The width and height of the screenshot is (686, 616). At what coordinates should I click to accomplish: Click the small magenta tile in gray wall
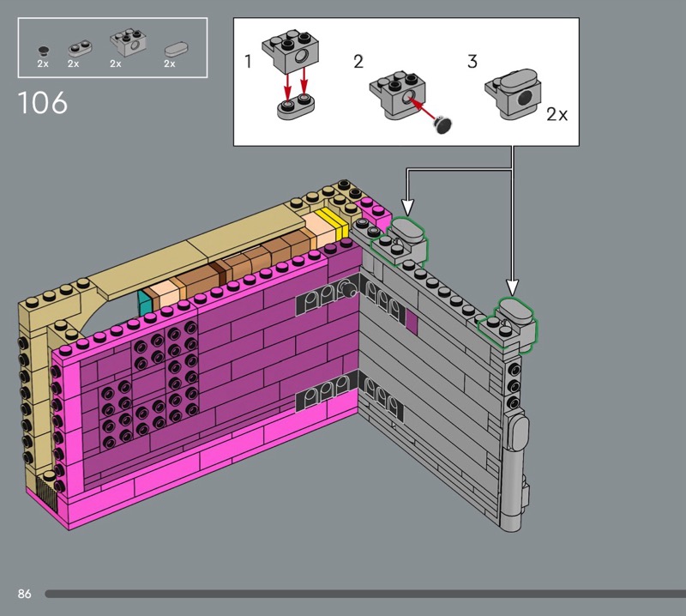click(411, 322)
